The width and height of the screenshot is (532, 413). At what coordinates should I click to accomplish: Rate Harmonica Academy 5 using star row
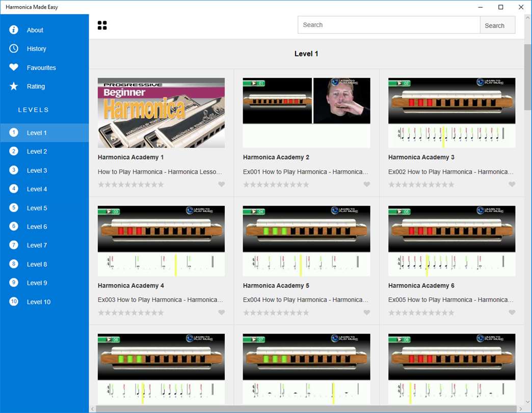click(276, 313)
